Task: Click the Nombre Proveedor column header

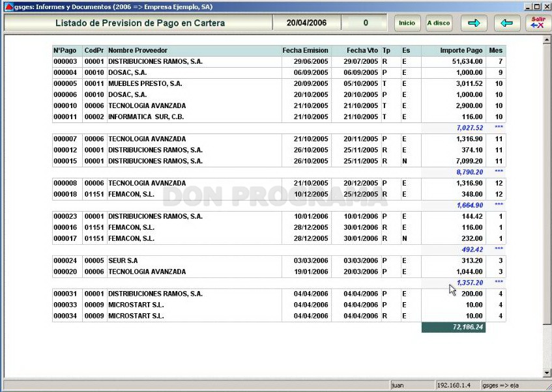Action: 138,50
